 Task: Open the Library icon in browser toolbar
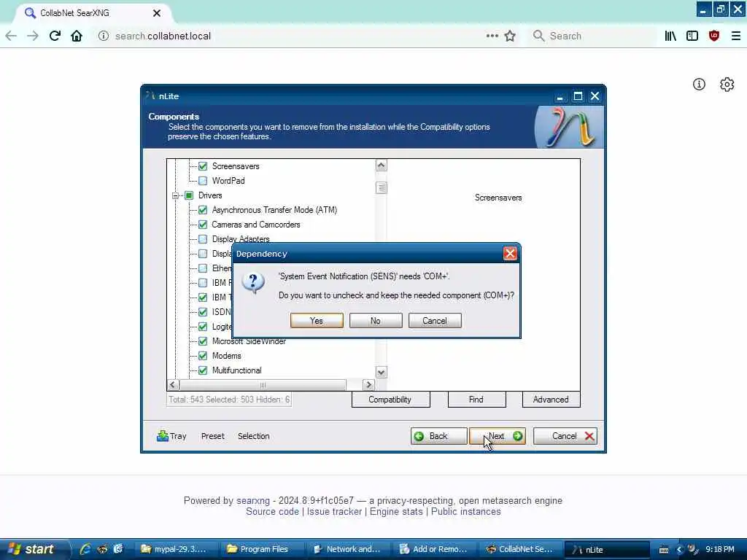click(x=670, y=36)
